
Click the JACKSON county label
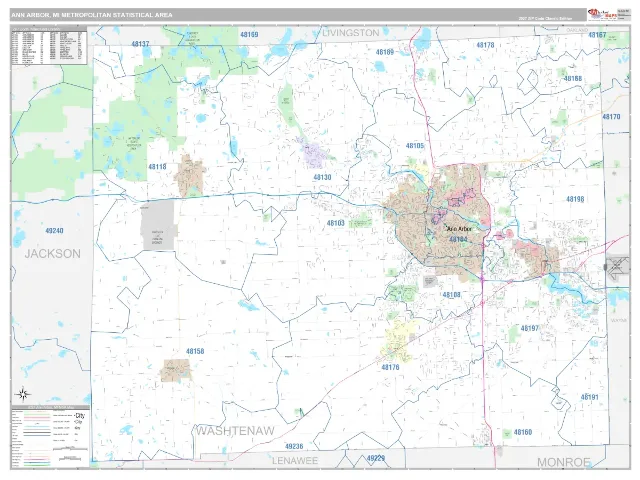coord(53,253)
